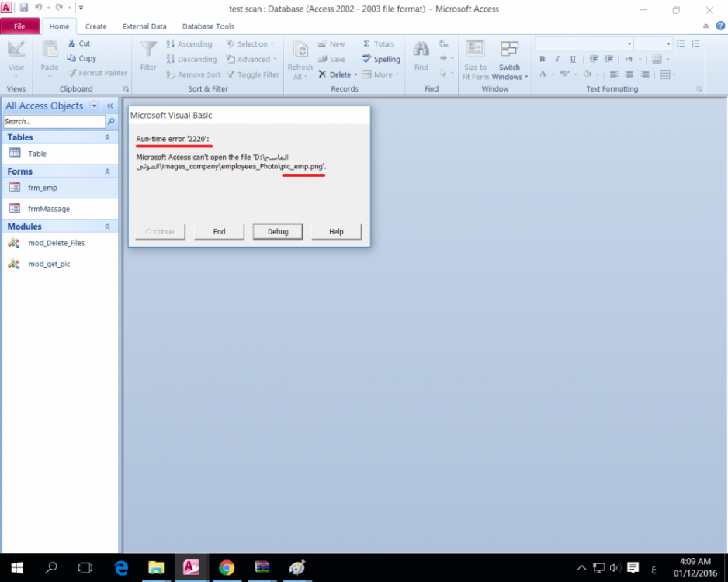
Task: Open the File tab
Action: pyautogui.click(x=19, y=26)
